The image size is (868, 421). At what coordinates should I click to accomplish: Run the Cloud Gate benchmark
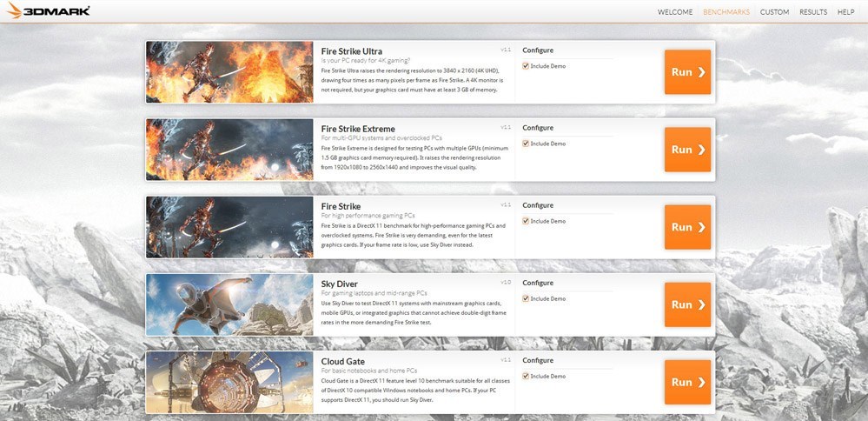pos(687,382)
